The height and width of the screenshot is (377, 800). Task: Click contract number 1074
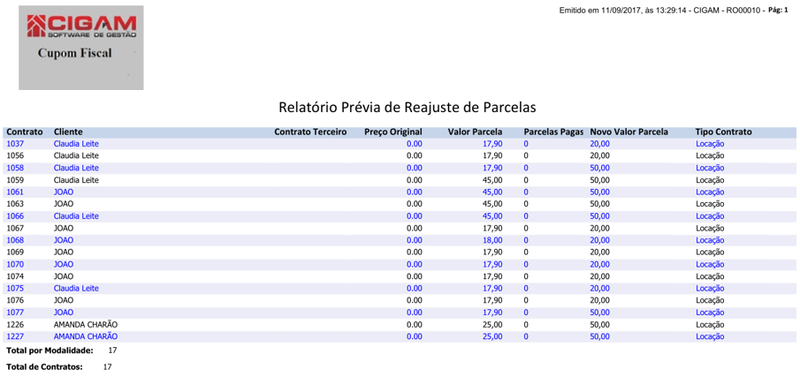pos(15,276)
